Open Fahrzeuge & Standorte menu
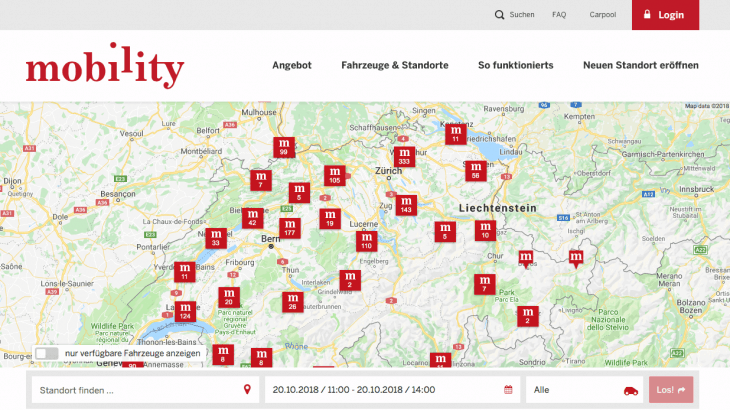The image size is (730, 410). 395,65
